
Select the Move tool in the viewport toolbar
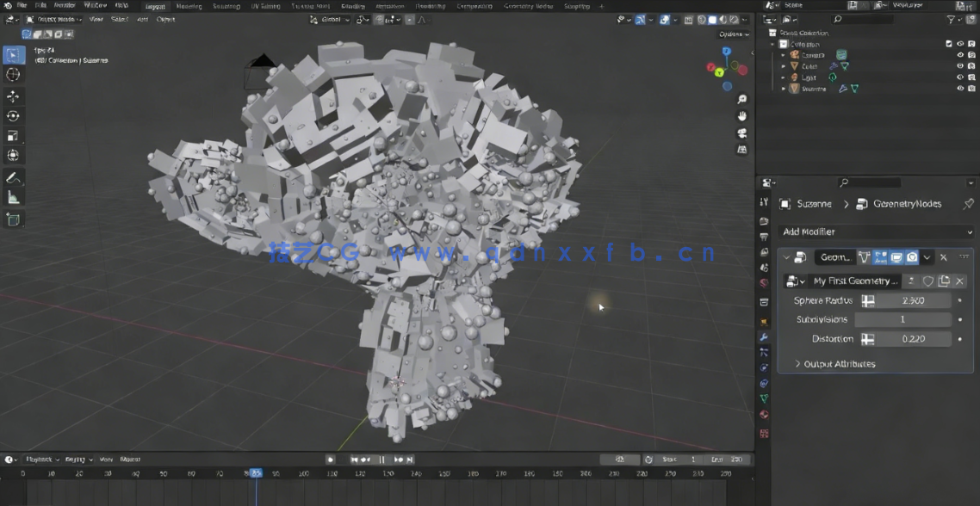tap(12, 96)
